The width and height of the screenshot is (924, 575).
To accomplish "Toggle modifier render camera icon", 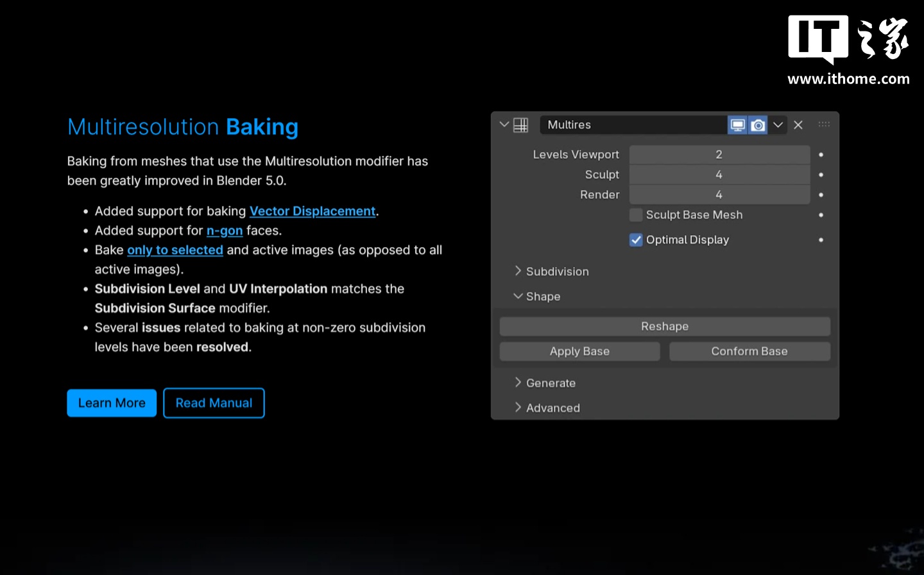I will click(758, 125).
